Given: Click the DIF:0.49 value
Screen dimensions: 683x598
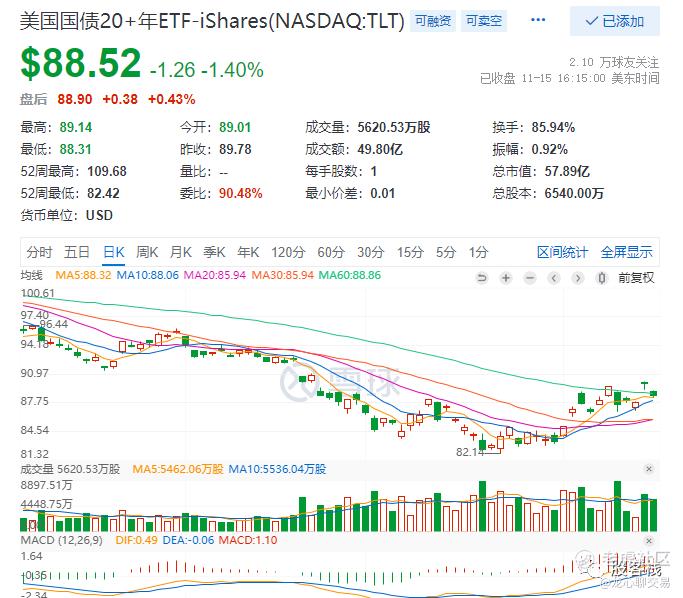Looking at the screenshot, I should coord(136,541).
